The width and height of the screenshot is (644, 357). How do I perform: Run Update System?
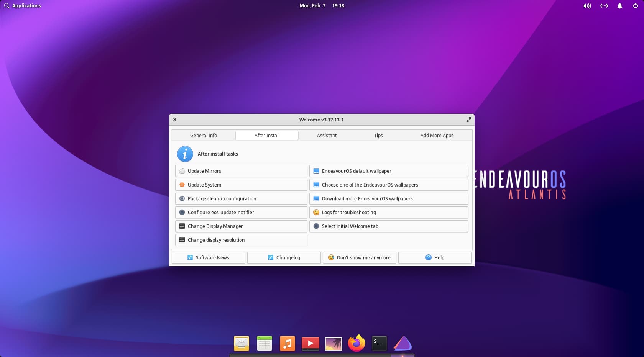(x=241, y=185)
